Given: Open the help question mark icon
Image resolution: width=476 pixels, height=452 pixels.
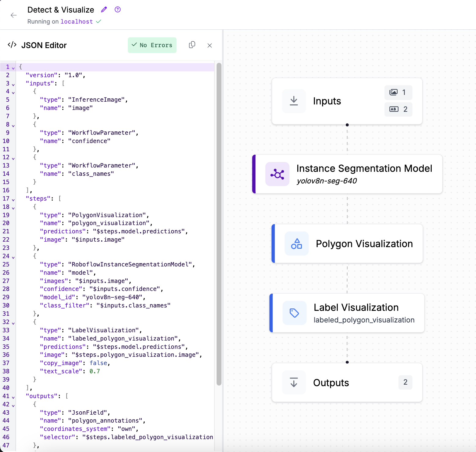Looking at the screenshot, I should pos(117,9).
